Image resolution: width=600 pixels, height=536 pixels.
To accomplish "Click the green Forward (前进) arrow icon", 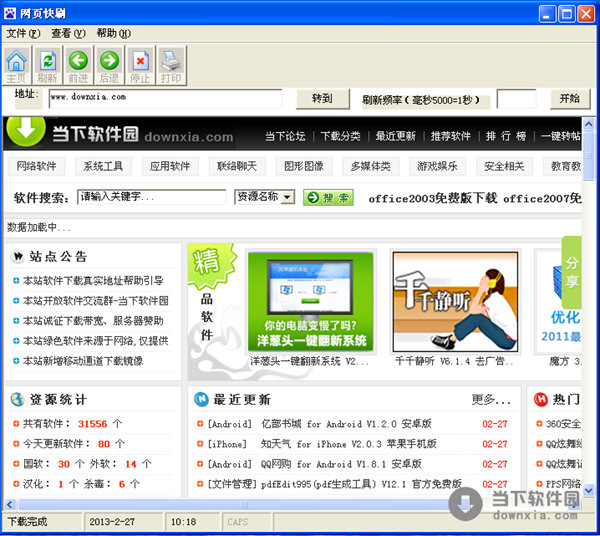I will (78, 65).
